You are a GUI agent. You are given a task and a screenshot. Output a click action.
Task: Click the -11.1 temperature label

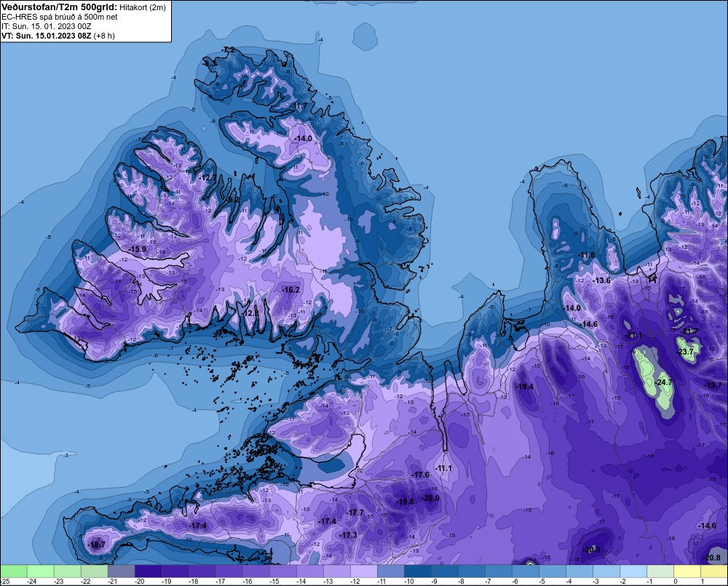pyautogui.click(x=444, y=468)
